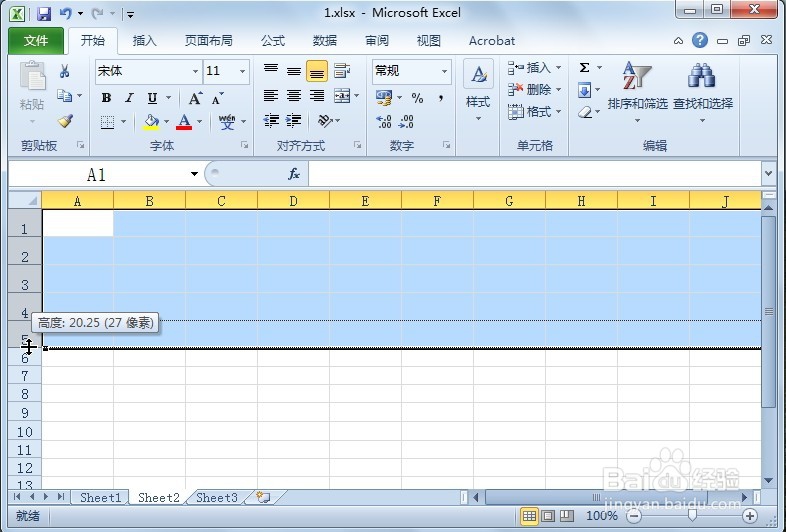Open 查找和选择 find and select
786x532 pixels.
pyautogui.click(x=703, y=91)
